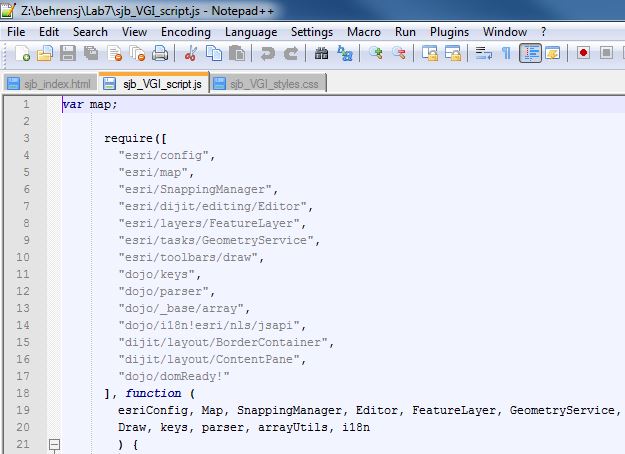Click the "dojo/_base/array" string
The height and width of the screenshot is (454, 625).
[x=181, y=309]
